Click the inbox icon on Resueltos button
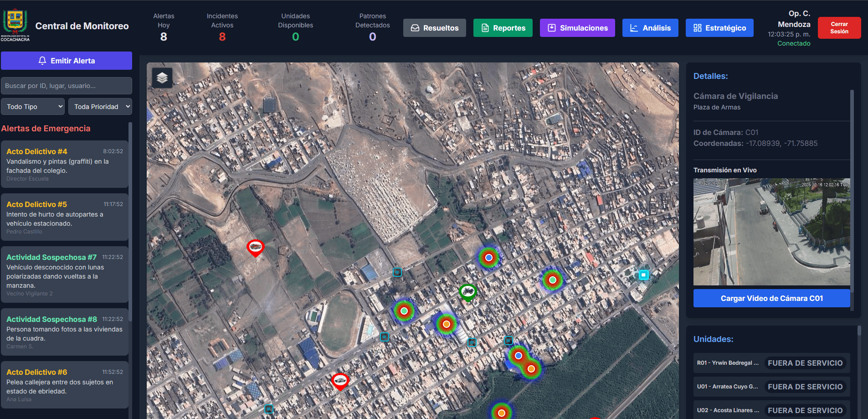Screen dimensions: 868x419 (x=415, y=28)
